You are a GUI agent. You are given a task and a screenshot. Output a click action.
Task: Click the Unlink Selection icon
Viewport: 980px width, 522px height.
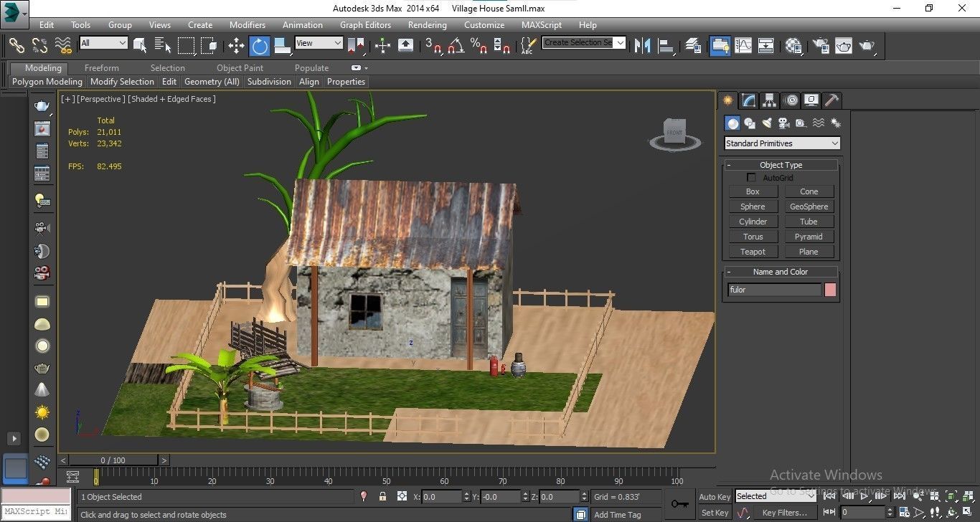point(40,46)
